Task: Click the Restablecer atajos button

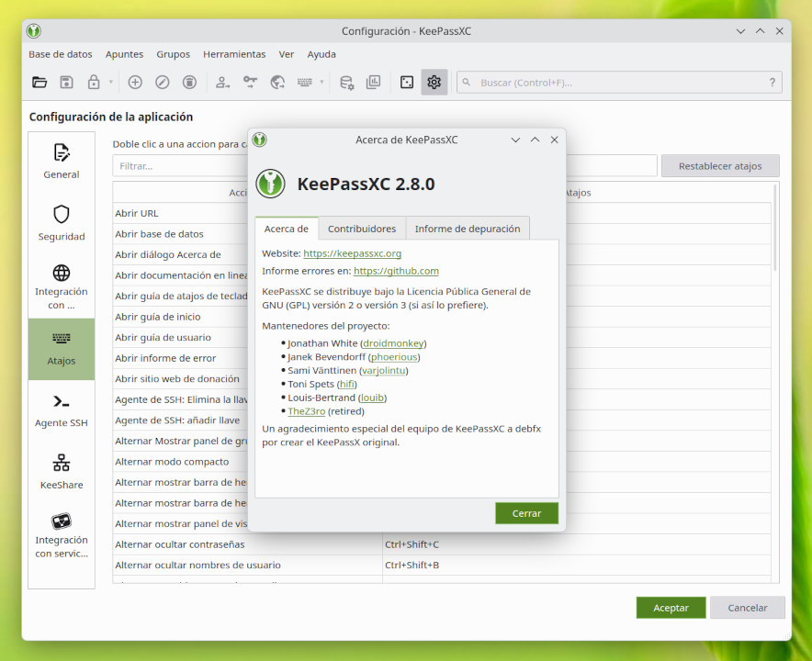Action: click(720, 166)
